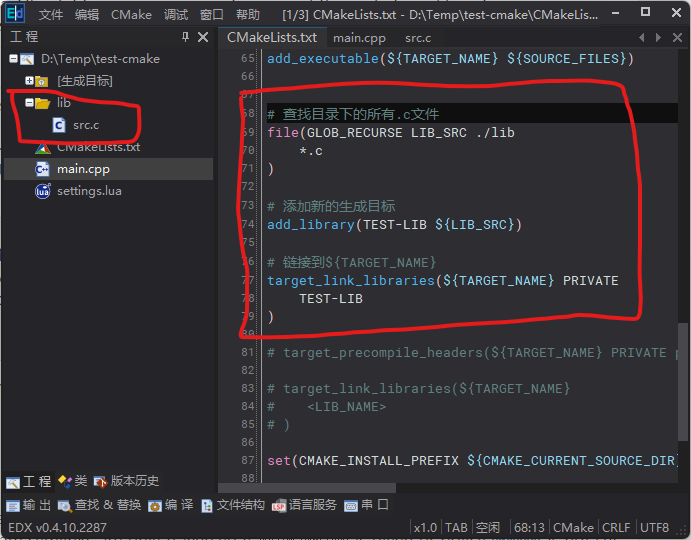
Task: Open the 语言服务 panel
Action: point(305,505)
